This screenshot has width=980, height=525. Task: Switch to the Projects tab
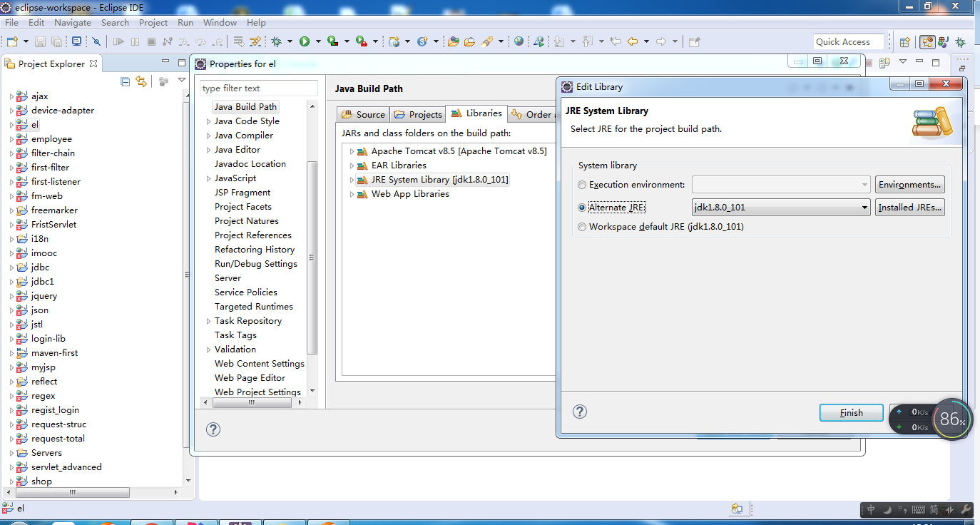(418, 114)
